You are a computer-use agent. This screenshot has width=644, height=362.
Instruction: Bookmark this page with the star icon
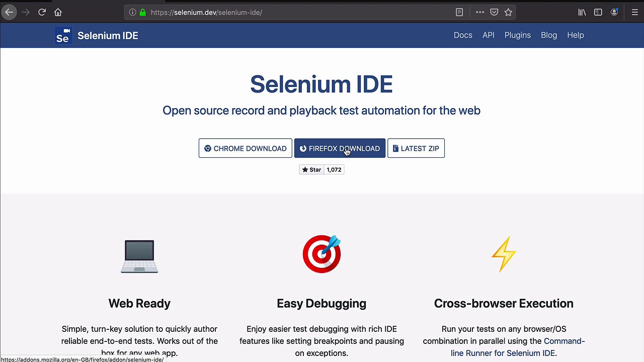coord(508,12)
